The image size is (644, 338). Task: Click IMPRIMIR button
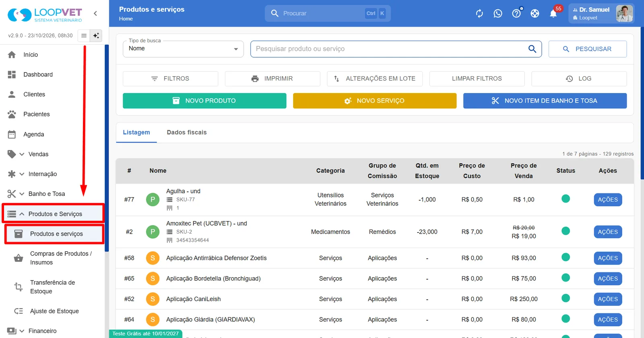272,79
